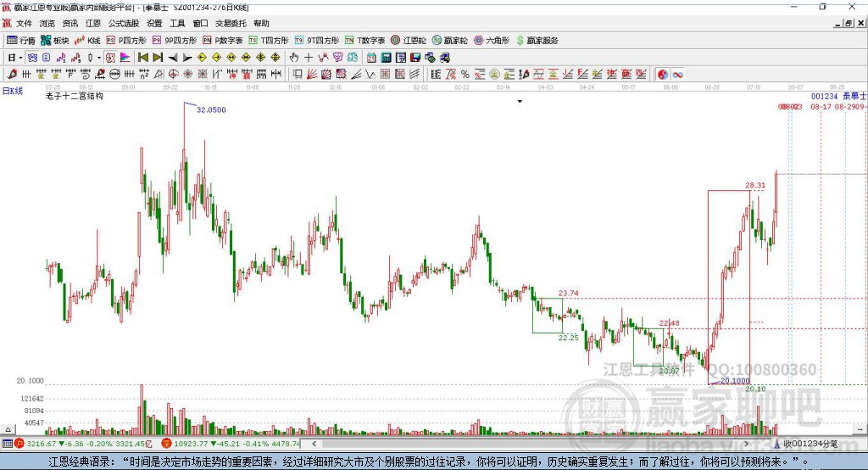Open the 帮助 menu
Image resolution: width=868 pixels, height=470 pixels.
click(261, 23)
